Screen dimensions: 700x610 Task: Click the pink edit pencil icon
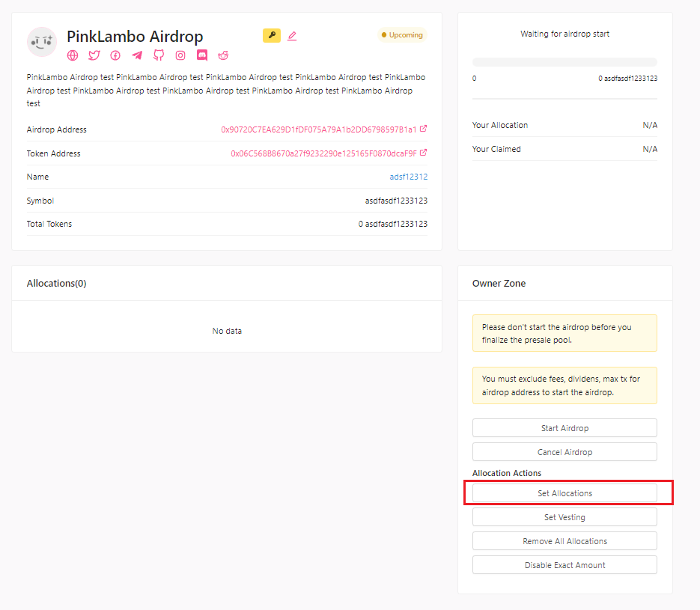point(292,36)
